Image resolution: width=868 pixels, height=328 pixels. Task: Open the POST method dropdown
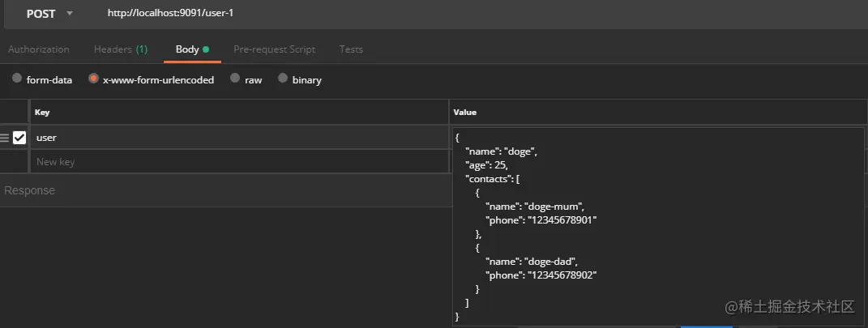click(x=49, y=13)
